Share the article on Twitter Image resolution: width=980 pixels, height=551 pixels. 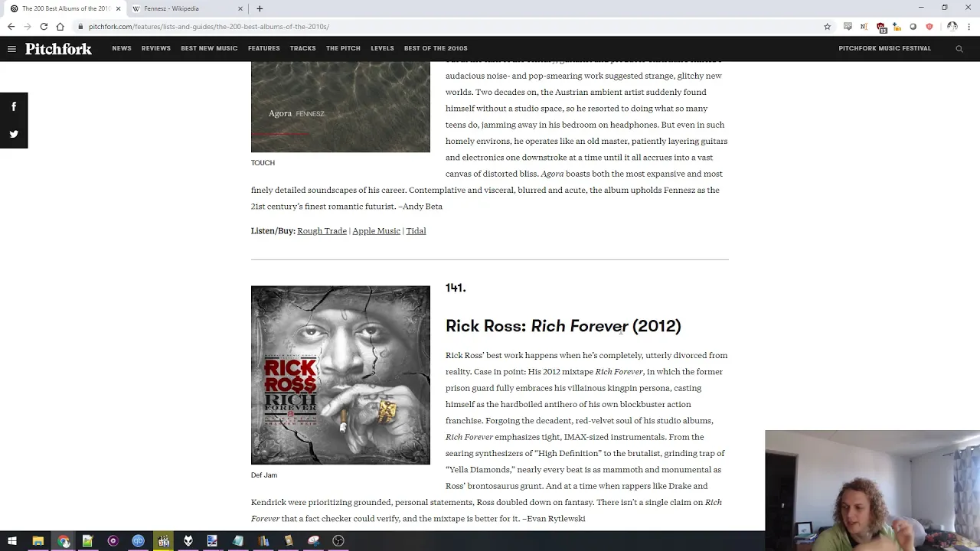14,134
